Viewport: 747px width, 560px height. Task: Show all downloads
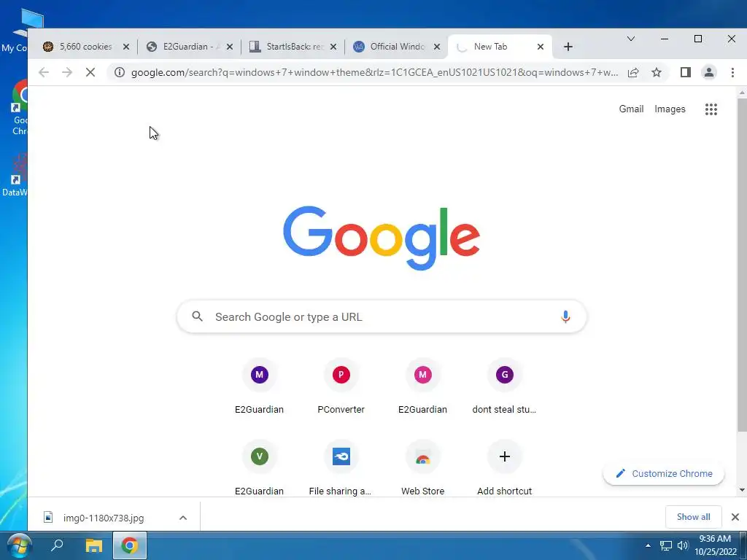tap(693, 517)
